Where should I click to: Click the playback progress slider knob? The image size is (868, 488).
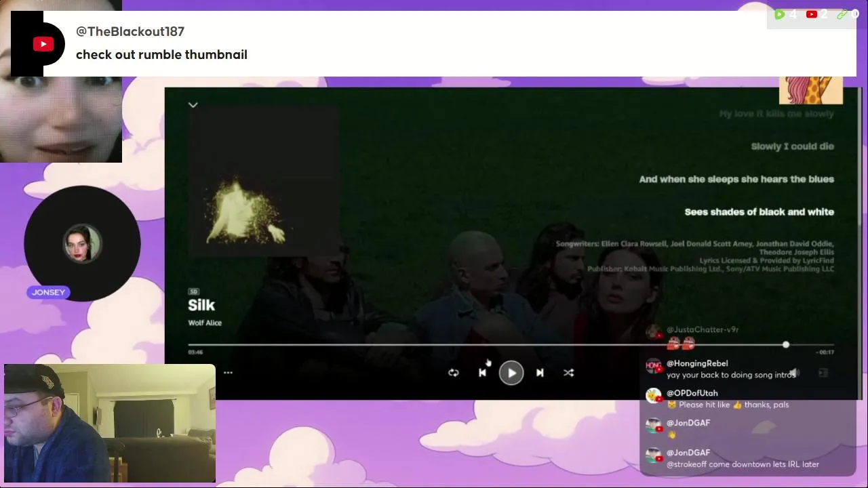(785, 345)
